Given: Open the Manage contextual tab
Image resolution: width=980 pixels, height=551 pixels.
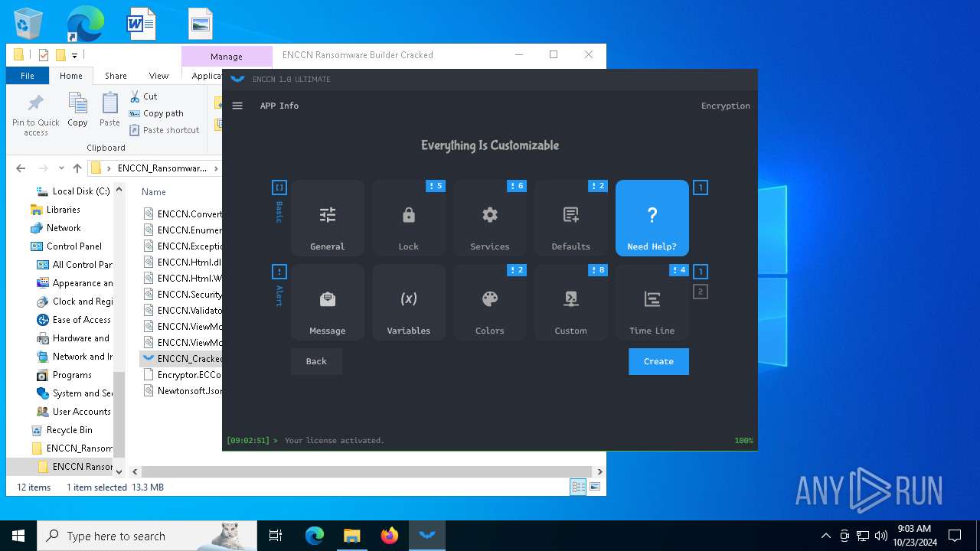Looking at the screenshot, I should pos(227,57).
